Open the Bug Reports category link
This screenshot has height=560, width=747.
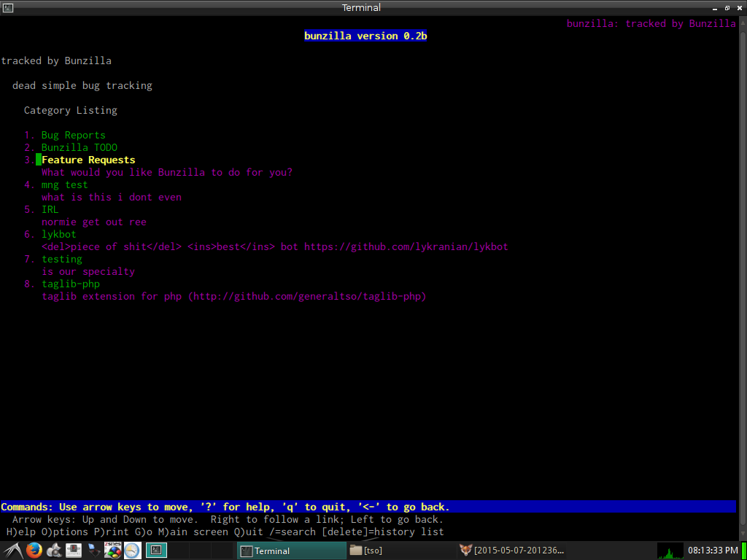(x=73, y=135)
